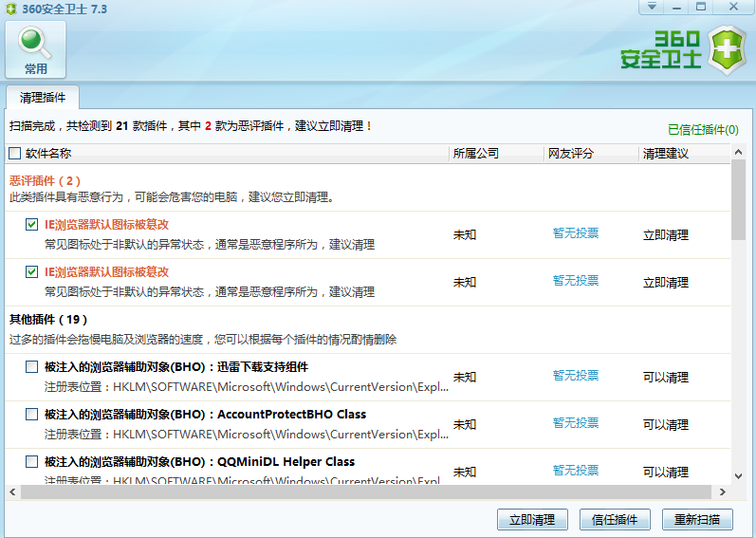Uncheck first IE浏览器默认图标被篡改 checkbox
Screen dimensions: 756x538
[x=32, y=224]
